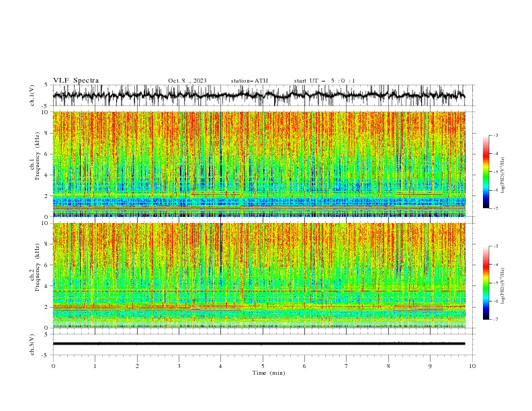
Task: Select the ch.2 colorbar "log(PSD)(V²/Hz)" label
Action: 502,285
